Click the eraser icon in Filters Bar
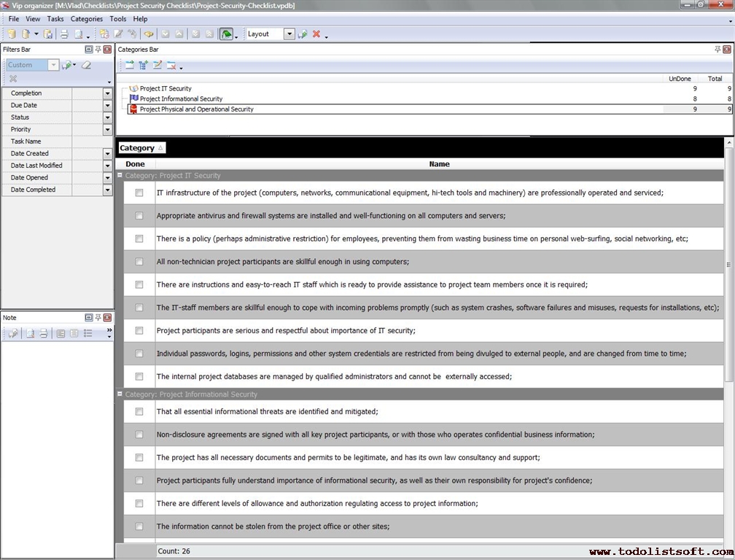Screen dimensions: 735x560 tap(86, 65)
